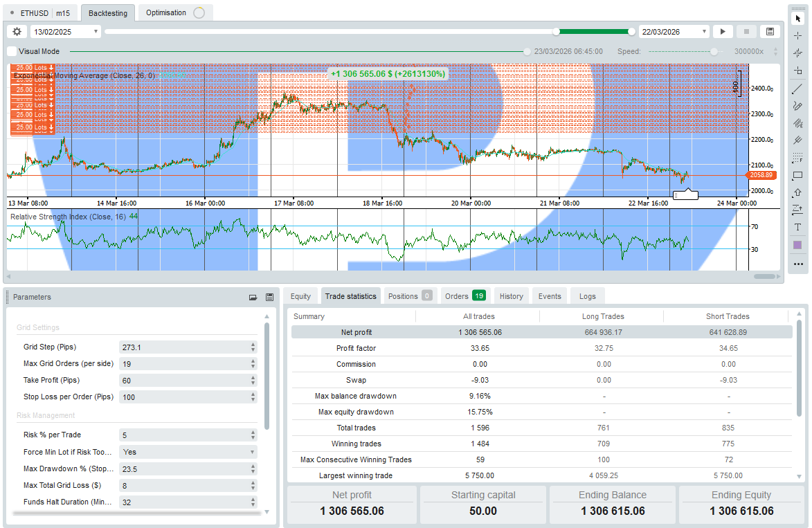Open backtesting settings gear icon

coord(17,31)
